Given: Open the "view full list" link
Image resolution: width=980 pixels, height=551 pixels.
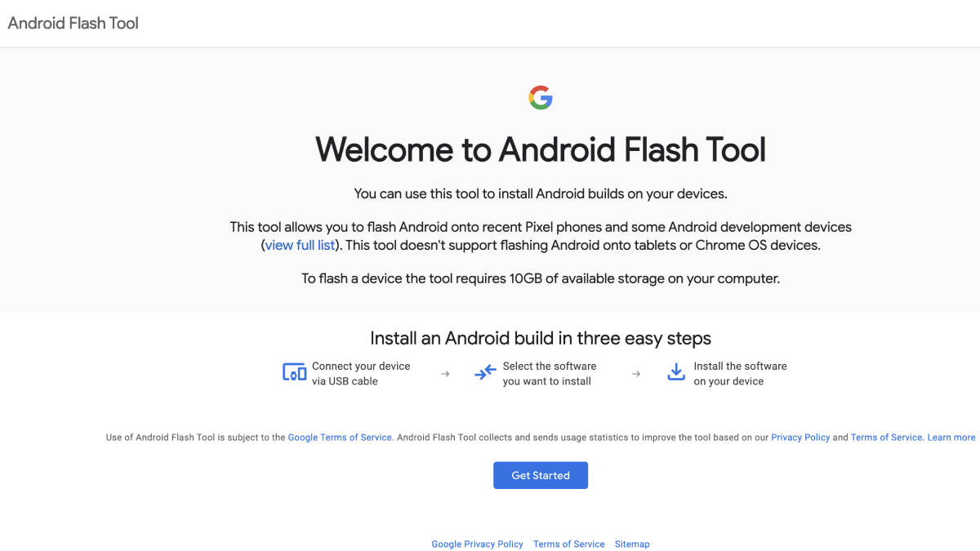Looking at the screenshot, I should pyautogui.click(x=299, y=244).
